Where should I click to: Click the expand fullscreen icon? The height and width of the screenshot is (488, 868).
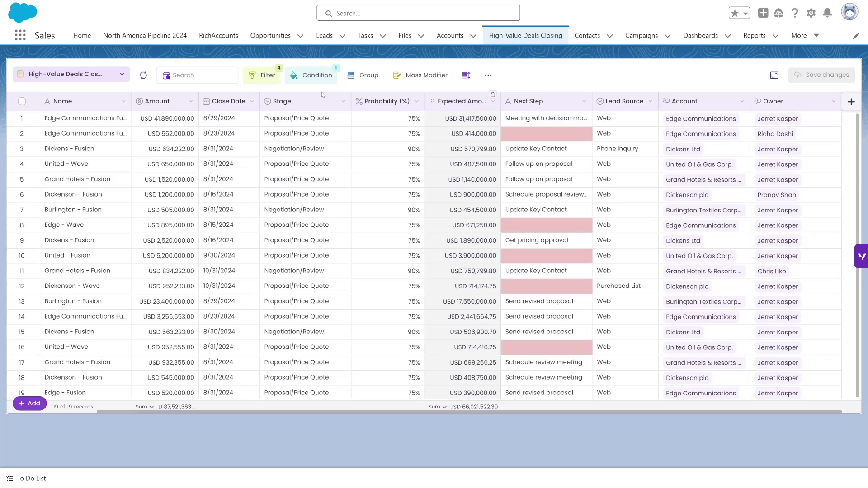point(774,75)
